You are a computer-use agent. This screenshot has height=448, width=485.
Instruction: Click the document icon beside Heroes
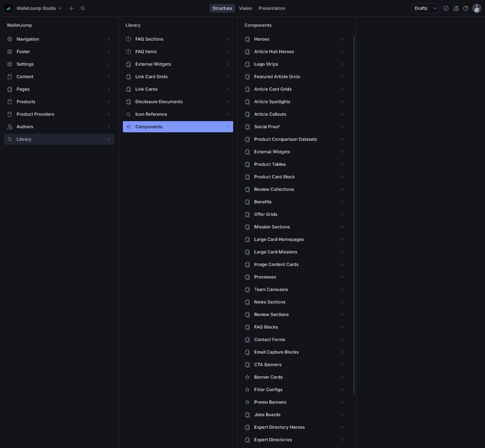coord(247,39)
